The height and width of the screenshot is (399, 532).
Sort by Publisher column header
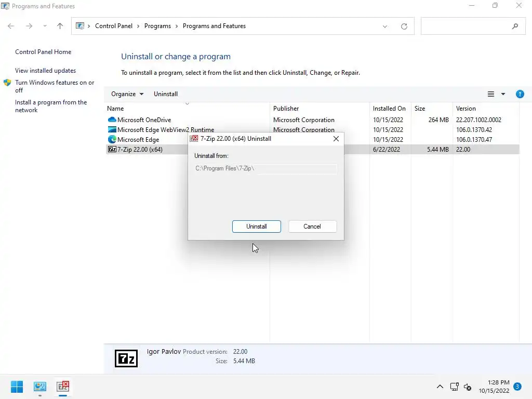320,109
